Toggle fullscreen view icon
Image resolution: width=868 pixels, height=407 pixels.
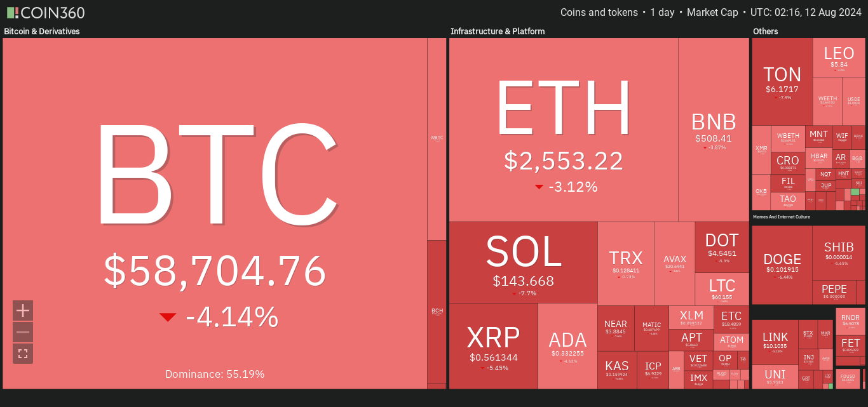pos(23,354)
